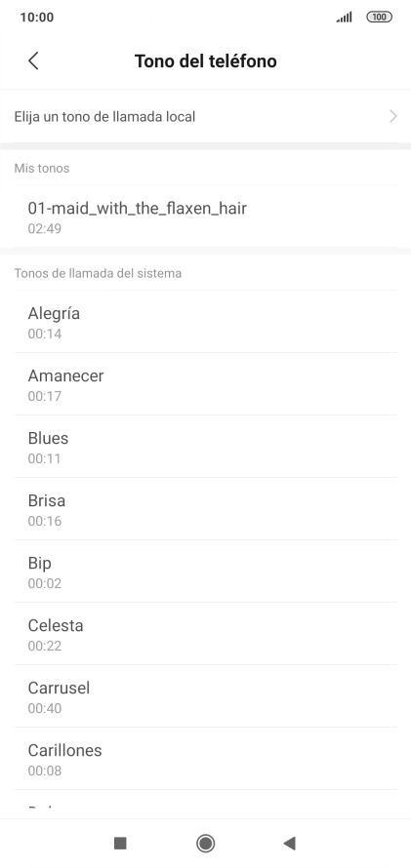Pick the Carrusel ringtone

205,697
